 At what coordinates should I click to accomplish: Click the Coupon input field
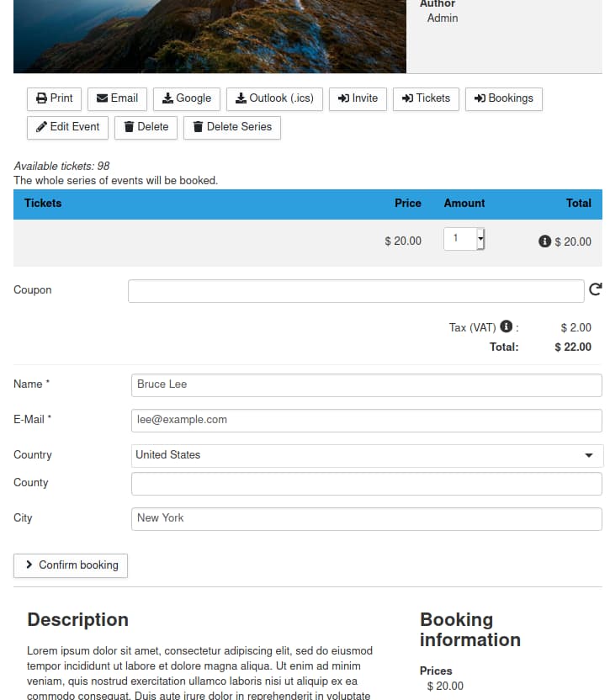click(356, 291)
